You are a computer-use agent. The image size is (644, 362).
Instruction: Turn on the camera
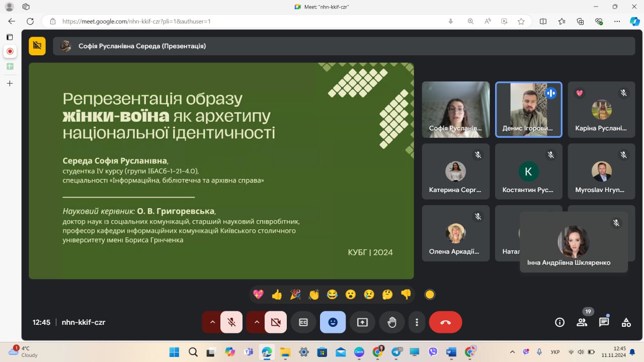point(275,322)
